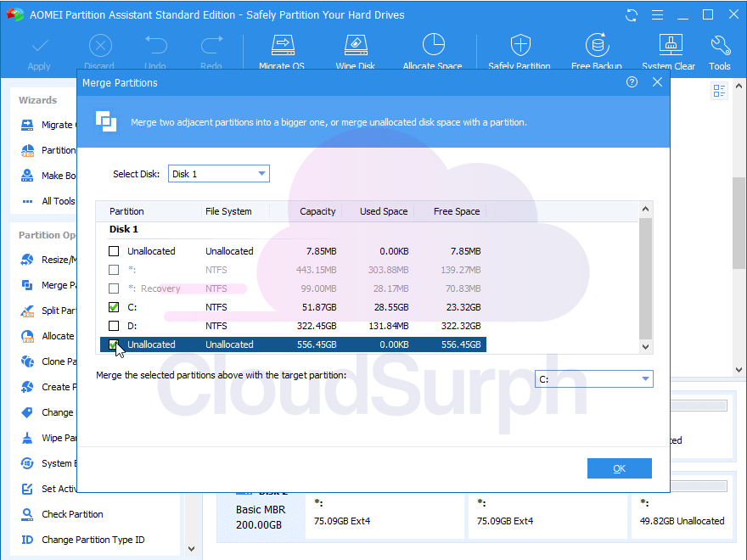This screenshot has height=560, width=747.
Task: Select Set Active operation in sidebar
Action: pyautogui.click(x=48, y=489)
